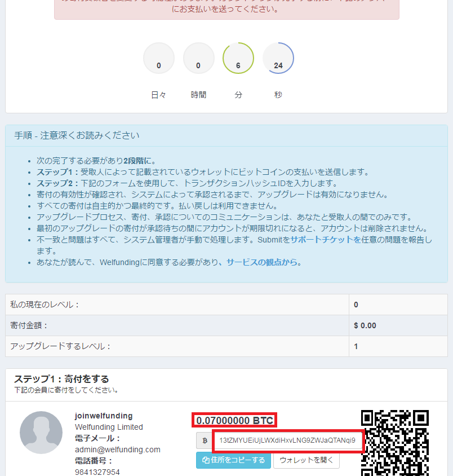Viewport: 453px width, 476px height.
Task: Click the minutes countdown circle showing 6
Action: (238, 58)
